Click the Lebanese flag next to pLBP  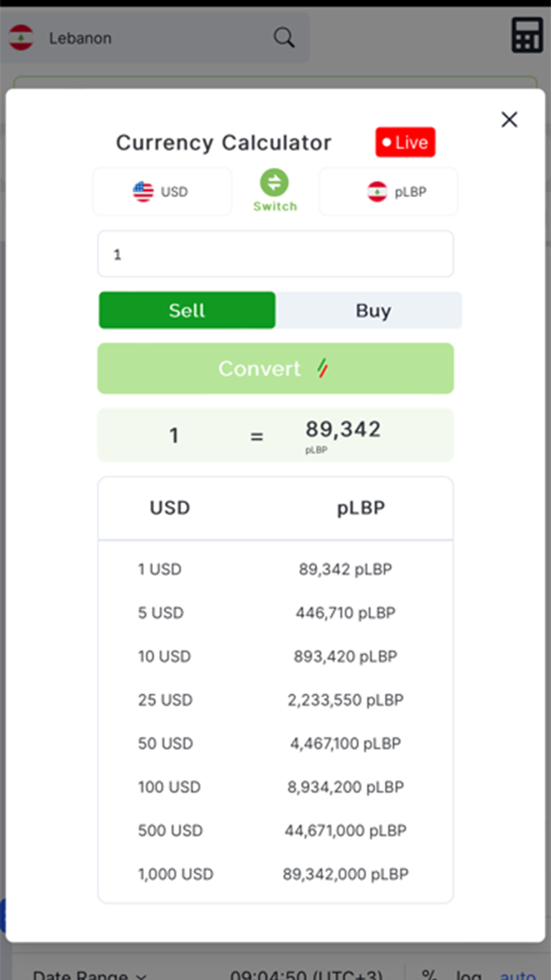377,192
